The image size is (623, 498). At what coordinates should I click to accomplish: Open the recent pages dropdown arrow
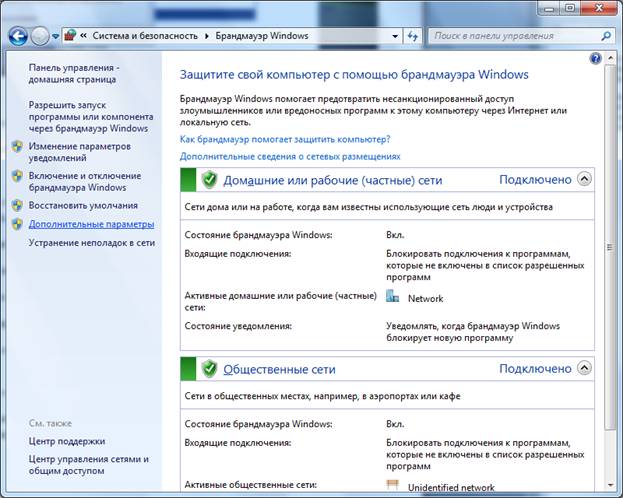(x=55, y=37)
